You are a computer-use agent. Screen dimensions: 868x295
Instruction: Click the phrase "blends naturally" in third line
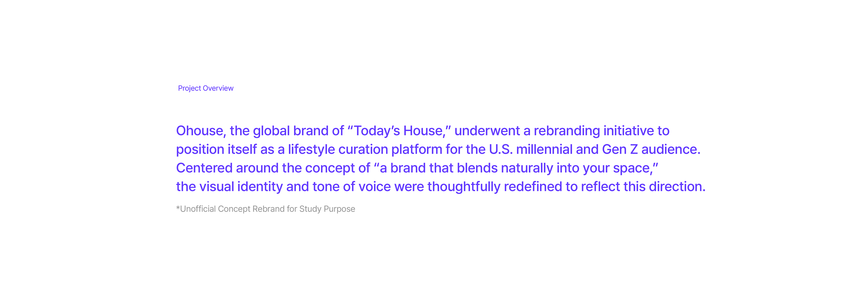pos(505,168)
